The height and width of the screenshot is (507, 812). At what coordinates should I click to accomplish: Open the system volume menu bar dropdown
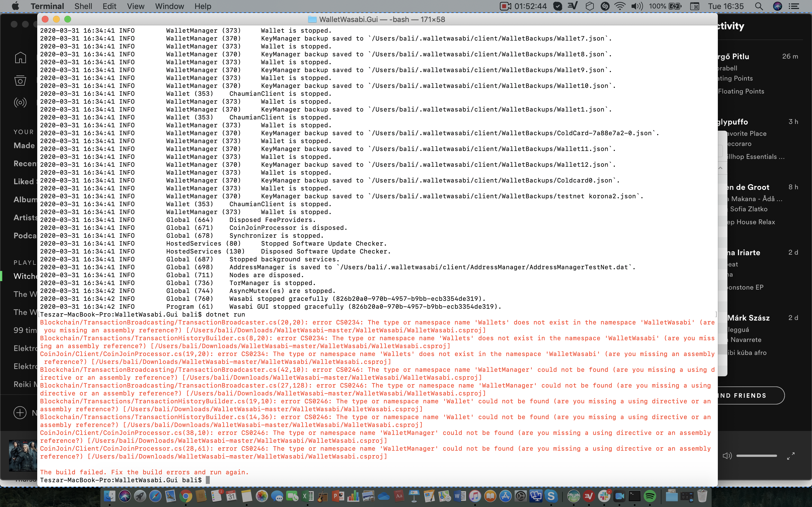[637, 6]
